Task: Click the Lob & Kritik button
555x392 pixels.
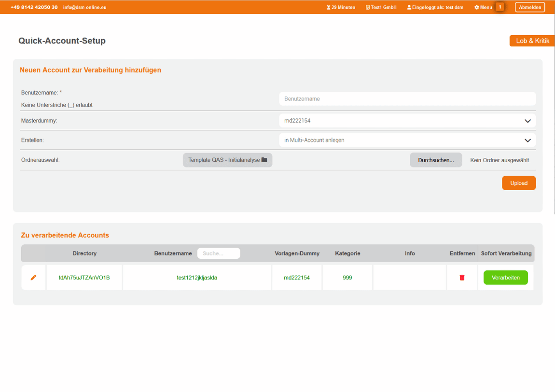Action: [x=532, y=41]
